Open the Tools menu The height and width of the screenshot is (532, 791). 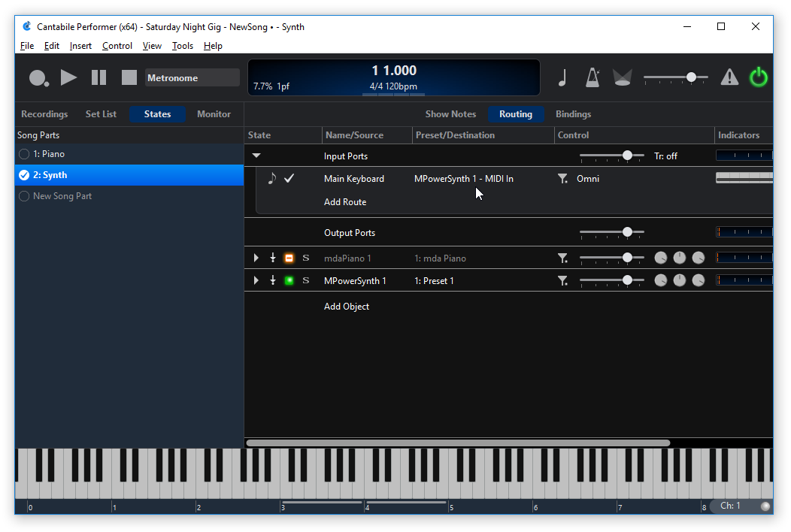[183, 46]
